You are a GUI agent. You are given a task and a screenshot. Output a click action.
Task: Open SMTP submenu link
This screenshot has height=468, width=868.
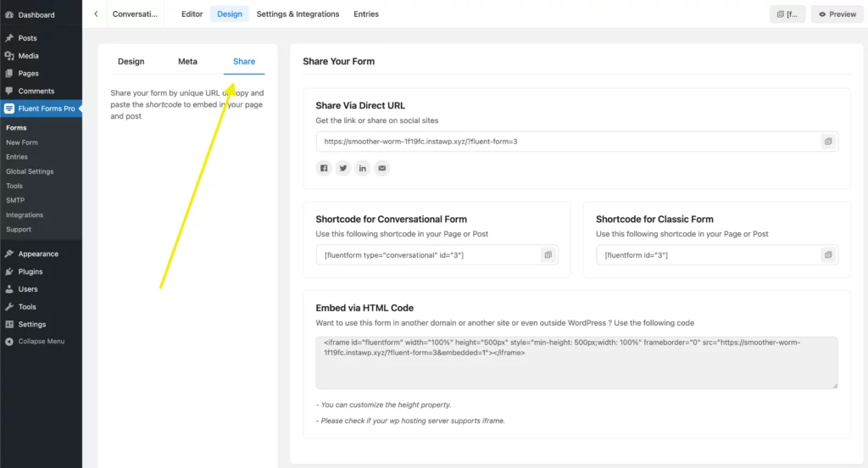[x=15, y=200]
